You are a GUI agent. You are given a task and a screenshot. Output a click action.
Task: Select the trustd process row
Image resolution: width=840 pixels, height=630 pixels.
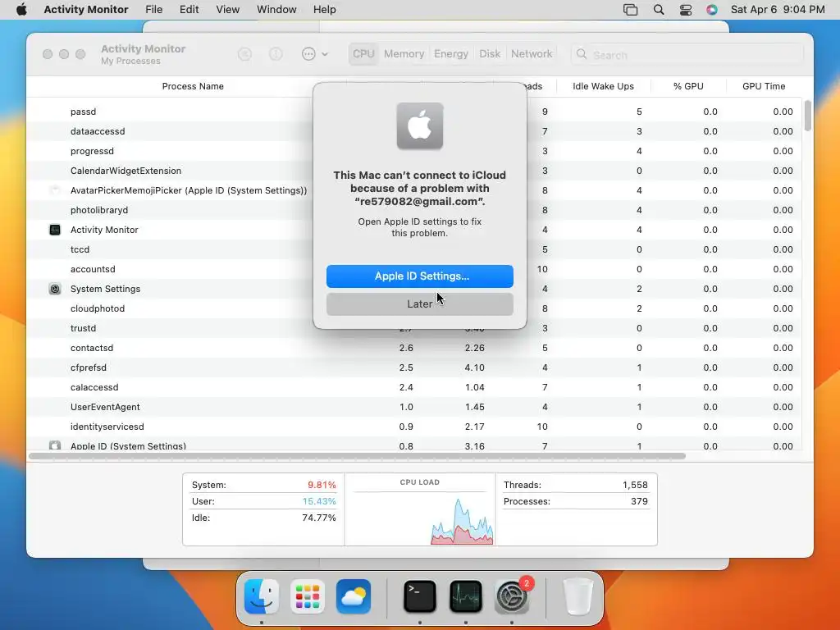coord(414,328)
